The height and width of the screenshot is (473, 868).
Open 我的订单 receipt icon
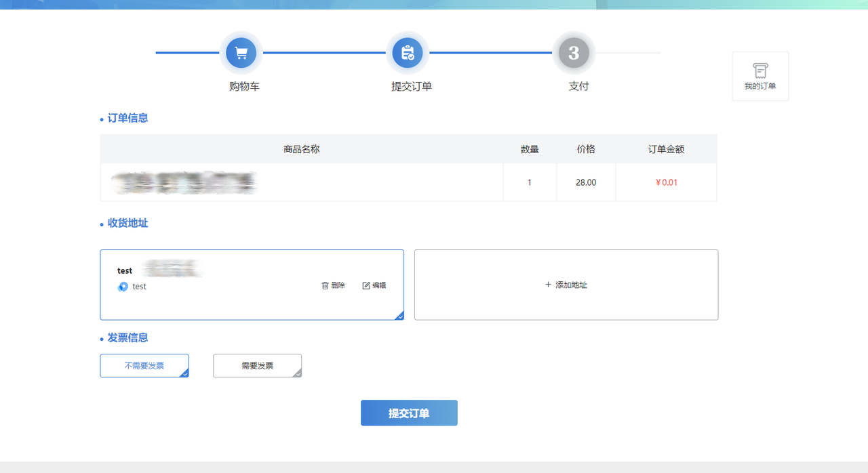760,70
